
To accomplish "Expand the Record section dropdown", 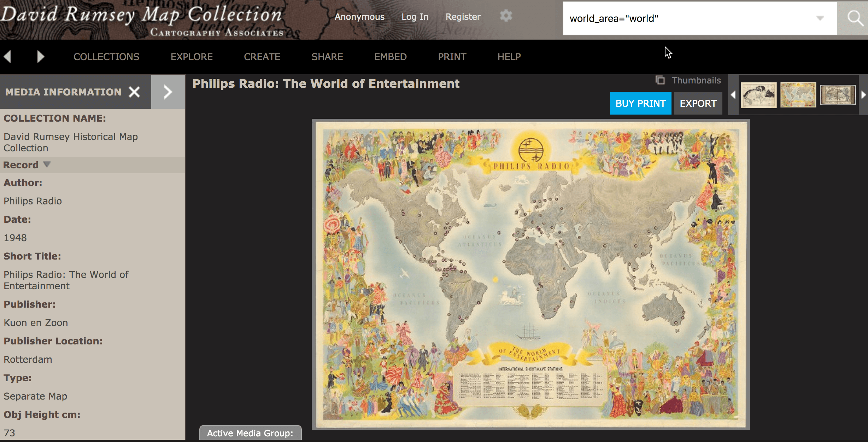I will tap(47, 164).
